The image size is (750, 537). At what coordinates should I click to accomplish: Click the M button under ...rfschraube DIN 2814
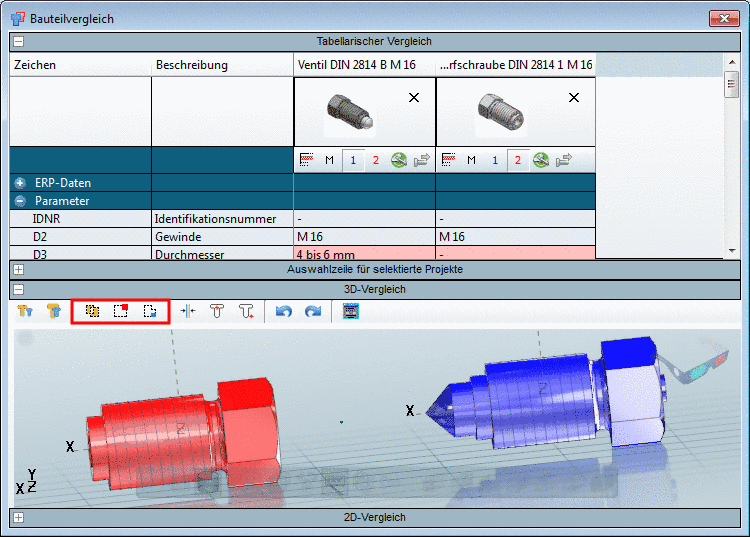[x=471, y=160]
